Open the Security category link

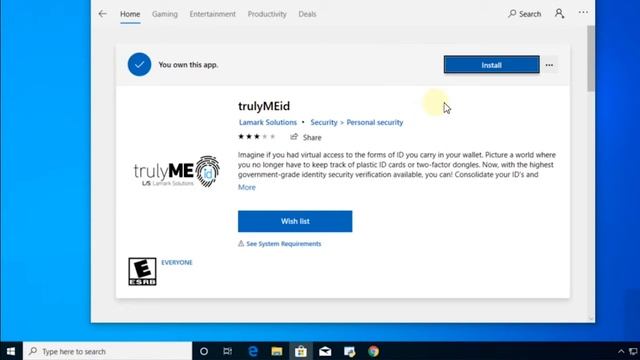coord(324,122)
